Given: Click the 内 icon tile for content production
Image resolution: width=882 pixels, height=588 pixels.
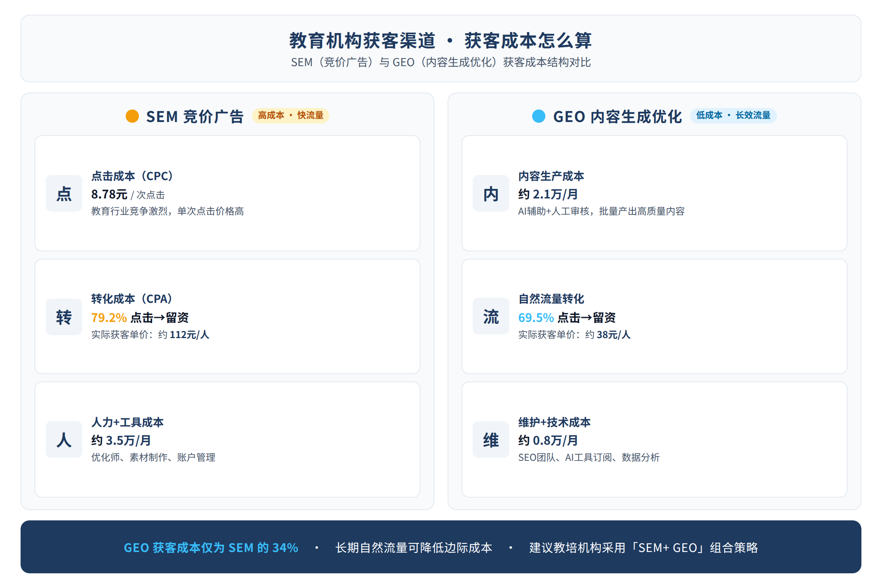Looking at the screenshot, I should (491, 194).
